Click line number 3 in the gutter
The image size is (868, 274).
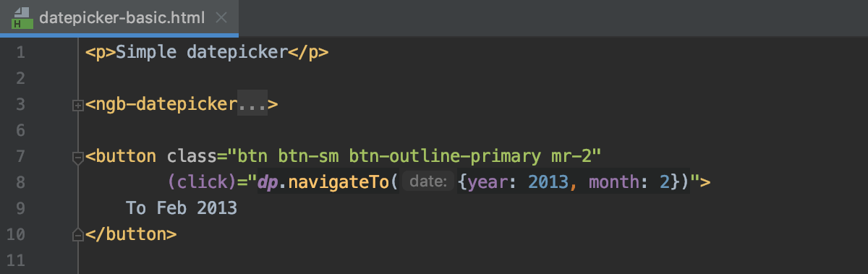point(20,105)
